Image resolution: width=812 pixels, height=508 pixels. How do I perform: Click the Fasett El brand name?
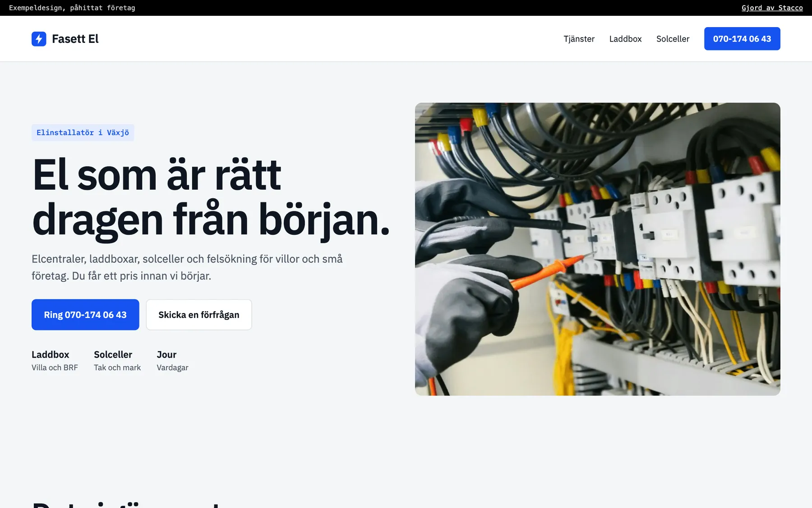pos(75,39)
